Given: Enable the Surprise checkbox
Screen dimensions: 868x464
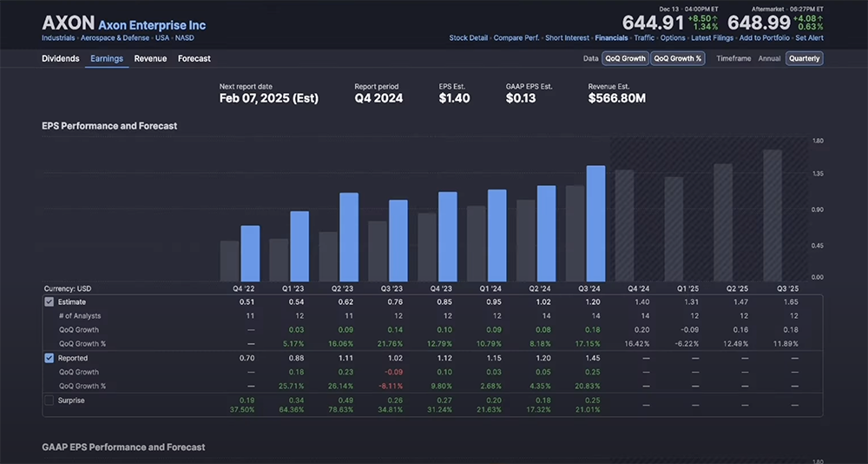Looking at the screenshot, I should tap(49, 401).
